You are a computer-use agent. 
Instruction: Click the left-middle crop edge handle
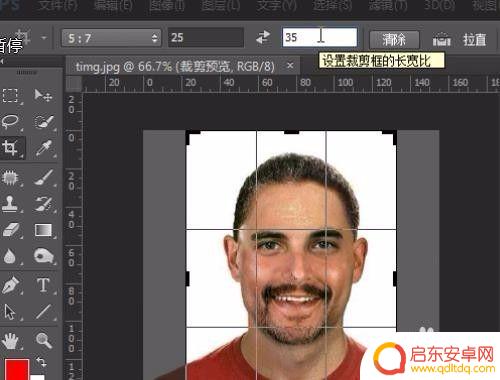pyautogui.click(x=187, y=279)
